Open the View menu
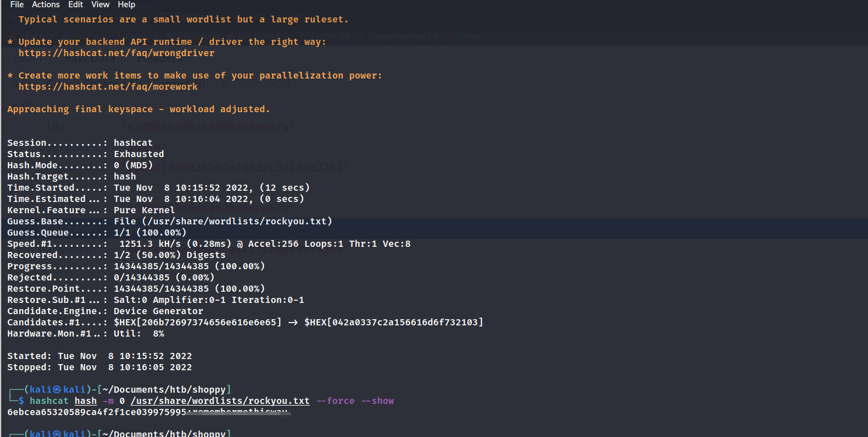Screen dimensions: 868x437 [x=100, y=4]
